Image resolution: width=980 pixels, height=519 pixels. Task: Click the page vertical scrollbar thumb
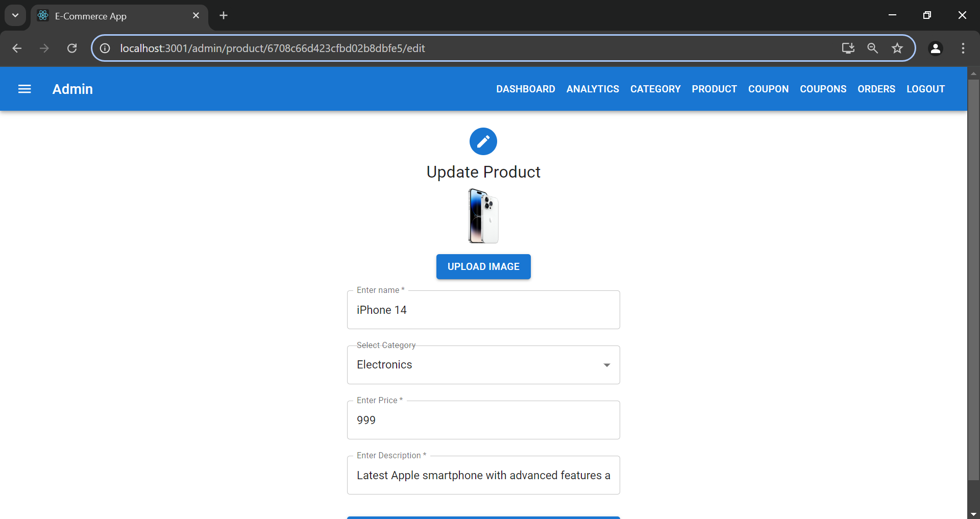[974, 280]
